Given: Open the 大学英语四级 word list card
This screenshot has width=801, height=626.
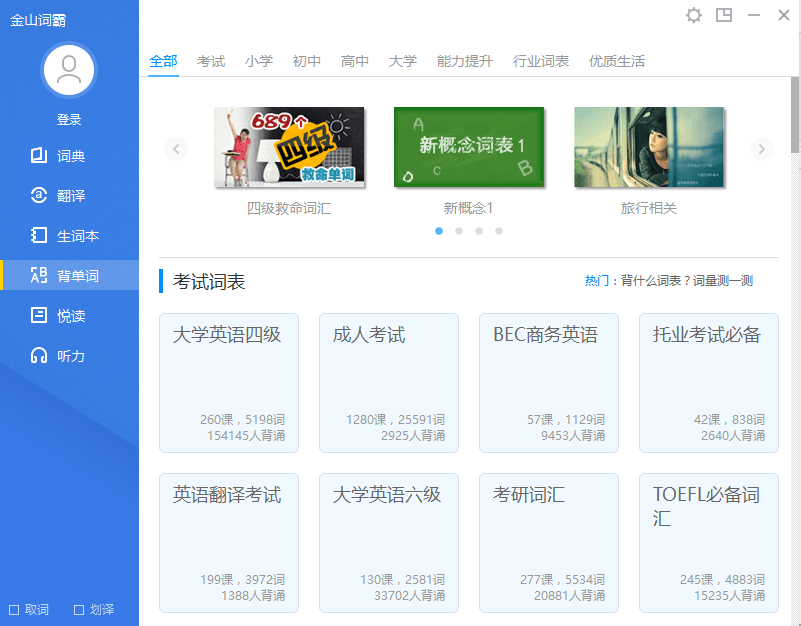Looking at the screenshot, I should 229,383.
